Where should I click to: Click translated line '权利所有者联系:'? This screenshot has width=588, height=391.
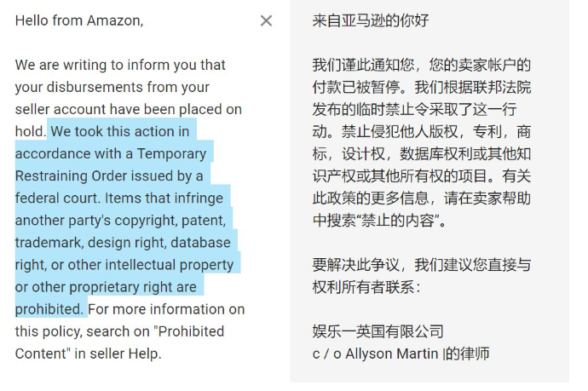tap(366, 287)
